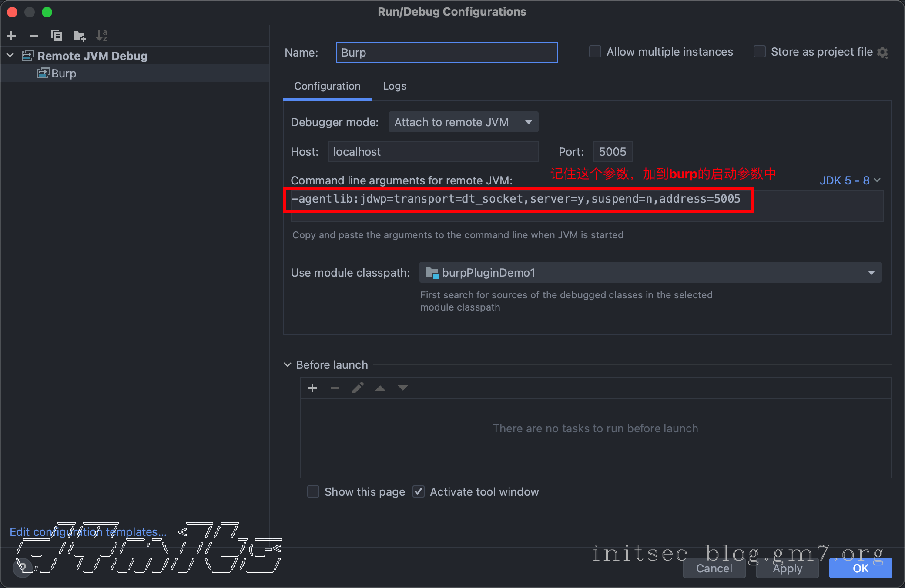Screen dimensions: 905x588
Task: Click the help question mark icon
Action: point(23,567)
